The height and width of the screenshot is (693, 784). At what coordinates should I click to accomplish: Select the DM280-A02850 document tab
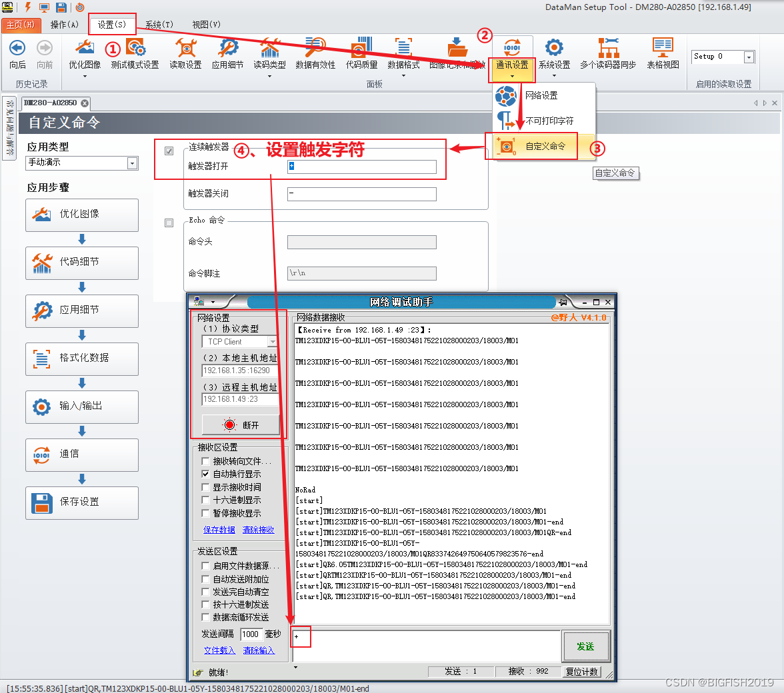pos(51,103)
